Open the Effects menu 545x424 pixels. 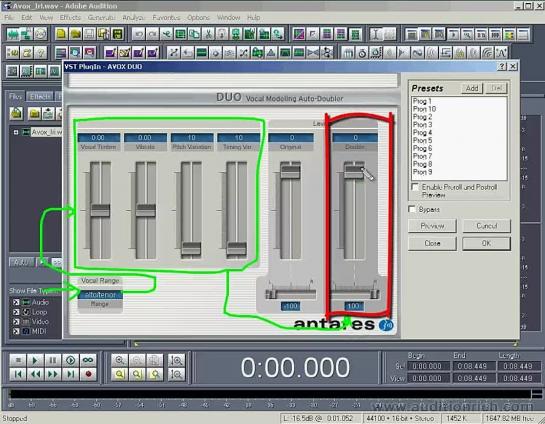click(70, 18)
